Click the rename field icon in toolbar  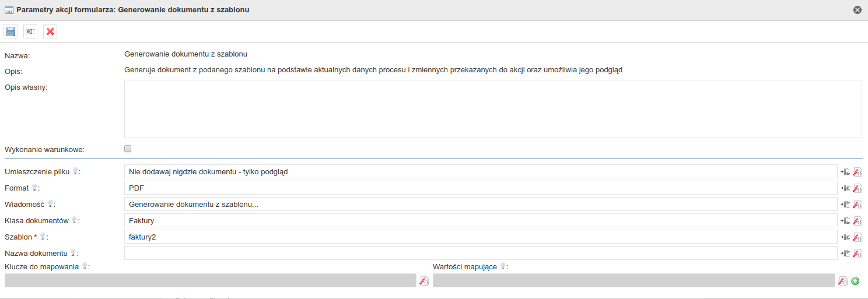tap(30, 31)
